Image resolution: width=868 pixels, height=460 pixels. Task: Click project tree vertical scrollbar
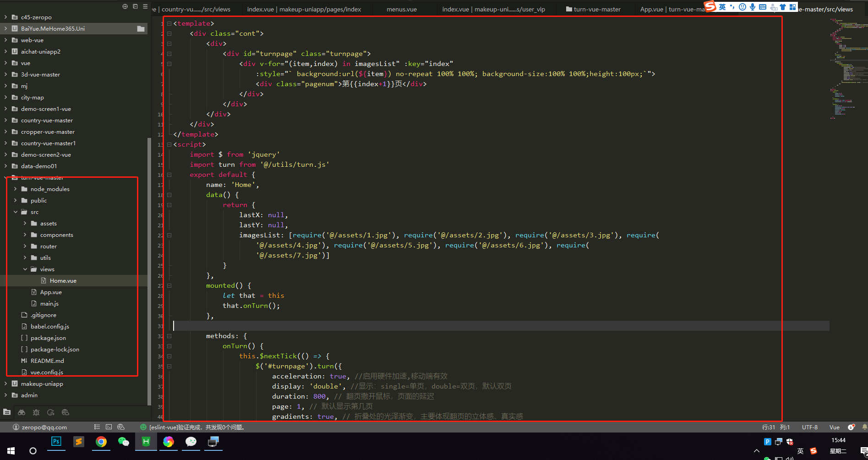[x=149, y=271]
